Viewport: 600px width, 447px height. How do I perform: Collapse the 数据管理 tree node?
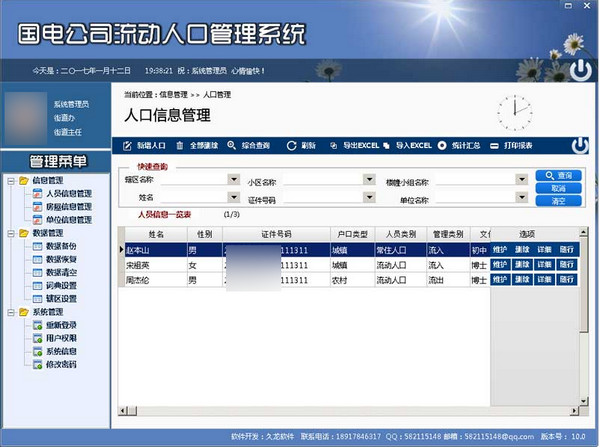point(10,233)
